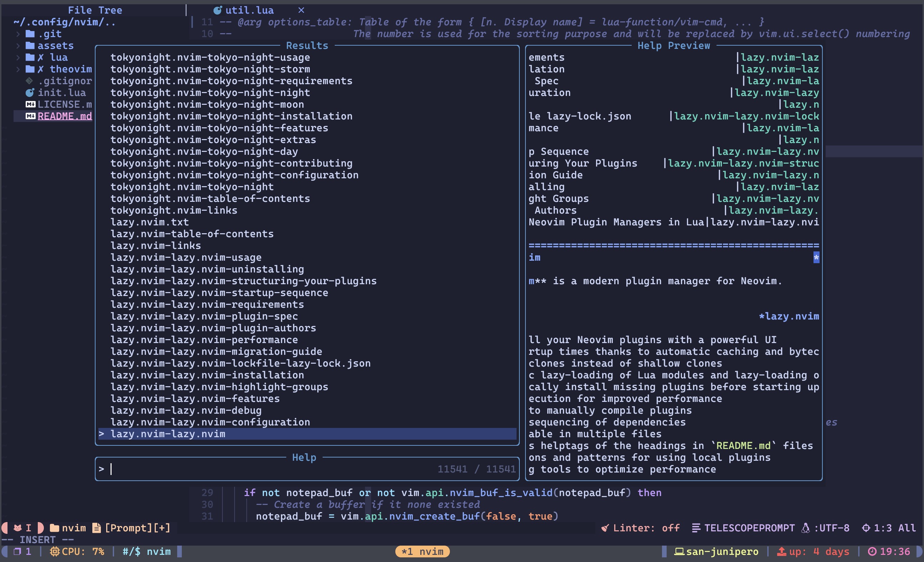This screenshot has width=924, height=562.
Task: Select tokyonight.nvim-tokyo-night-moon result
Action: [207, 105]
